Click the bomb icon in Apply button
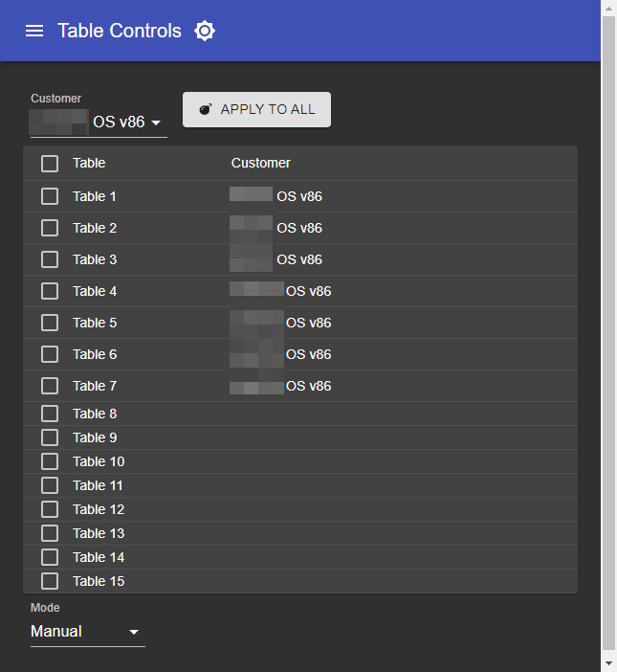This screenshot has width=617, height=672. tap(205, 109)
